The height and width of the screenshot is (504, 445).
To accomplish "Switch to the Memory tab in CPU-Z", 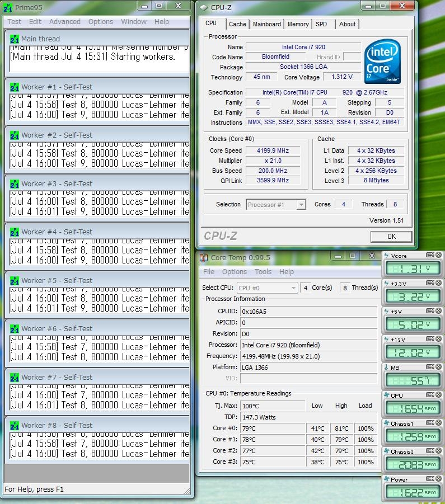I will [298, 24].
